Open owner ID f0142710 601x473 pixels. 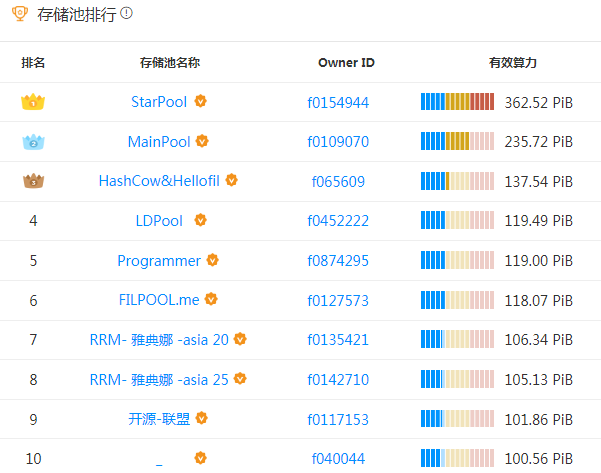338,379
